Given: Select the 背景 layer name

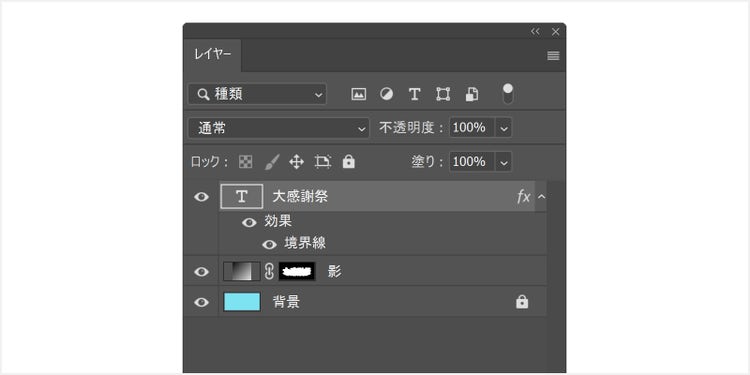Looking at the screenshot, I should (x=286, y=302).
